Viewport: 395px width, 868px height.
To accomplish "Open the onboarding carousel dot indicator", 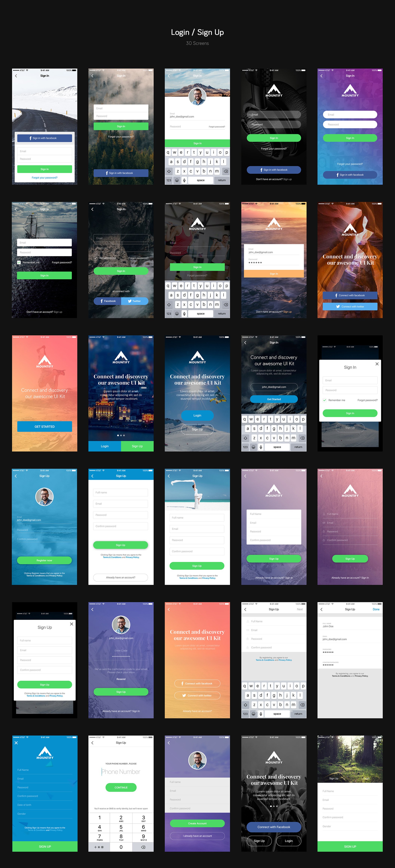I will pyautogui.click(x=121, y=433).
